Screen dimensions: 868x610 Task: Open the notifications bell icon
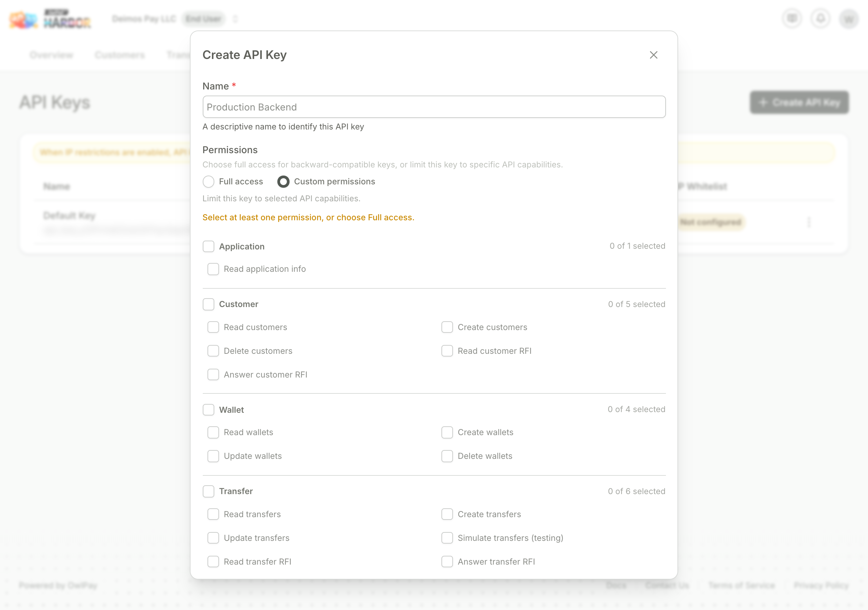point(821,18)
